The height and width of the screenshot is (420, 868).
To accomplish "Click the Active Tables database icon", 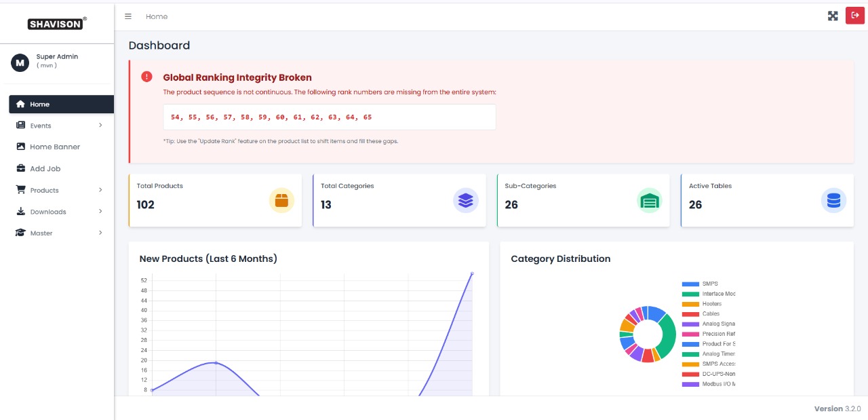I will tap(833, 201).
